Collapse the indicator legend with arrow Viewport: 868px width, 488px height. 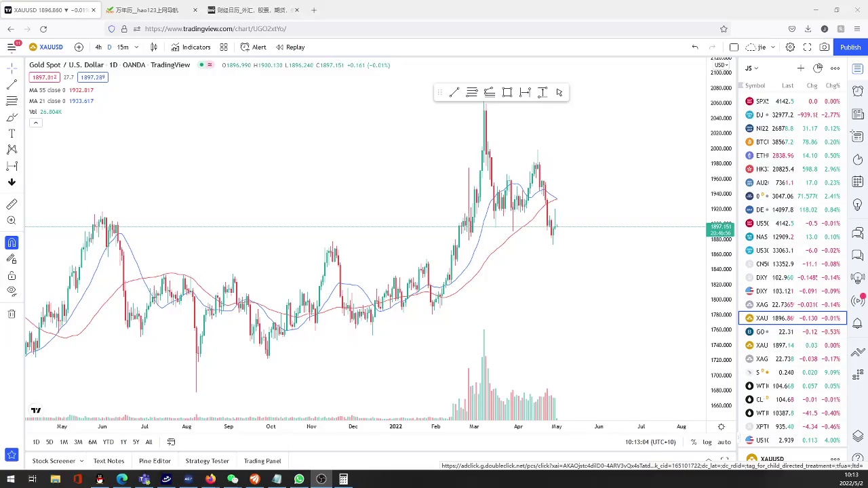click(35, 123)
